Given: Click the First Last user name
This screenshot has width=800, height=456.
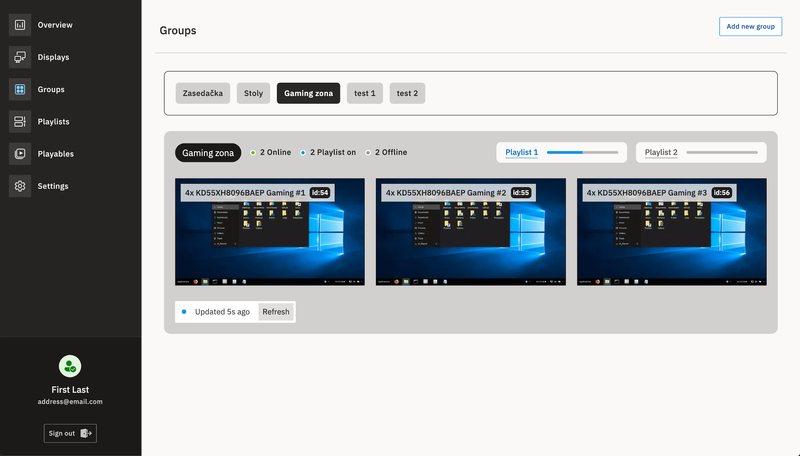Looking at the screenshot, I should pyautogui.click(x=70, y=390).
